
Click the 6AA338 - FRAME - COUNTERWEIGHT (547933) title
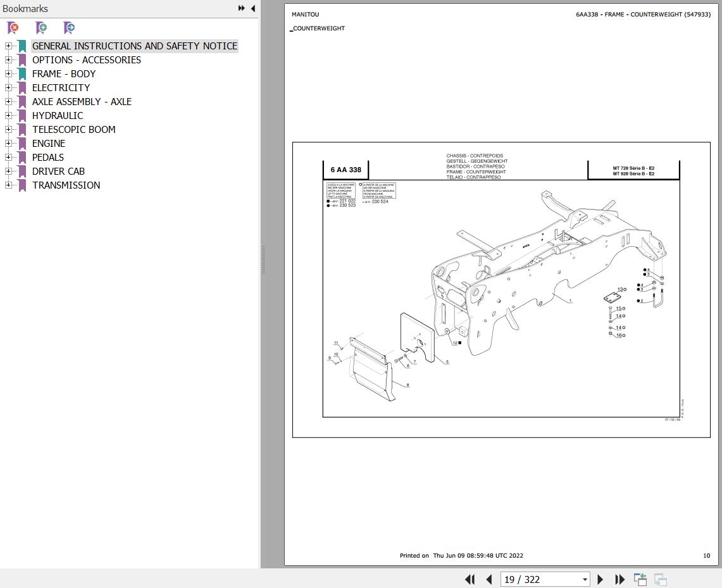(644, 15)
